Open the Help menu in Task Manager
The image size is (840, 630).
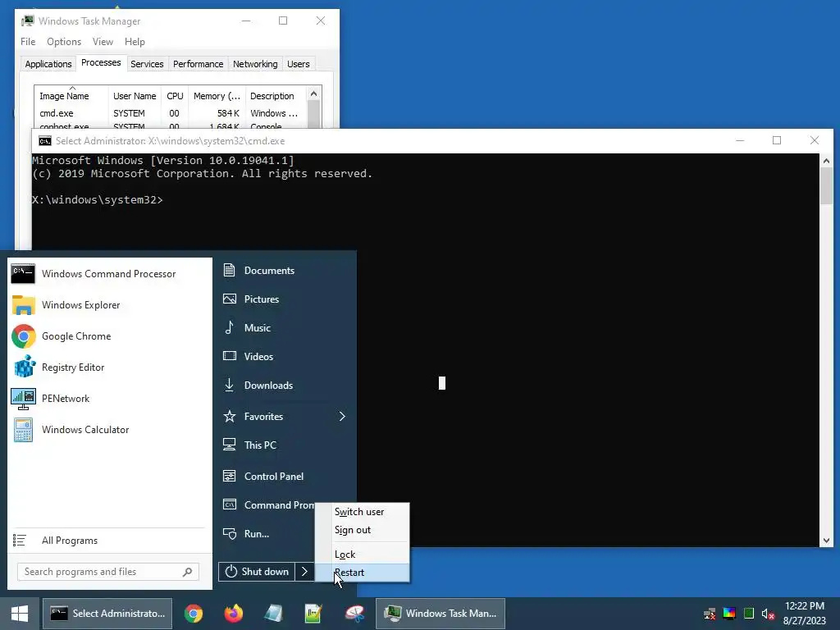tap(135, 42)
